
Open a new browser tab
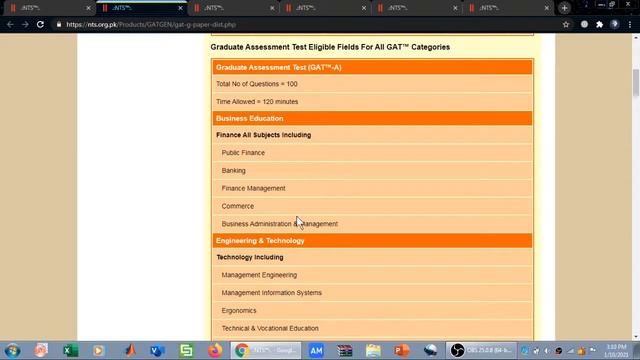564,8
